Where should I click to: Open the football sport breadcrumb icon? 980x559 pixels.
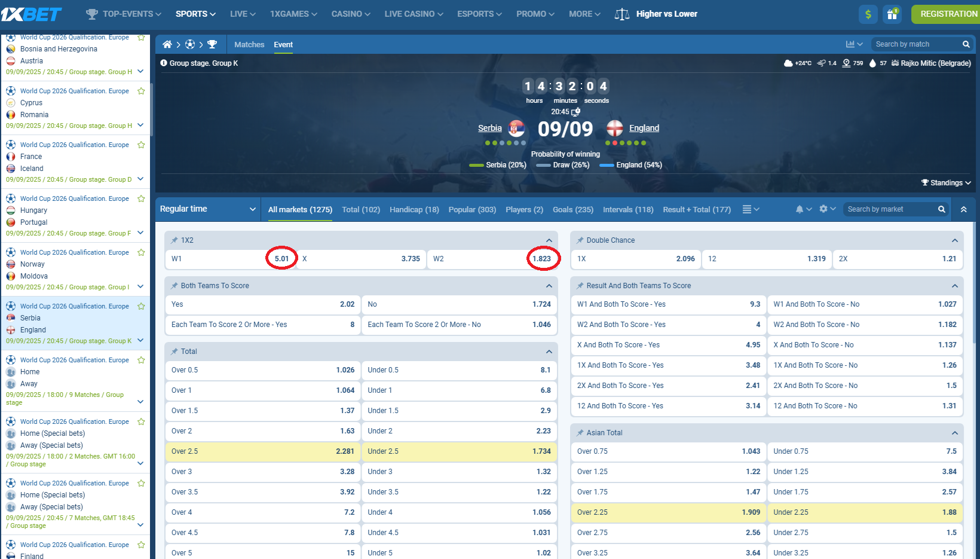tap(190, 44)
